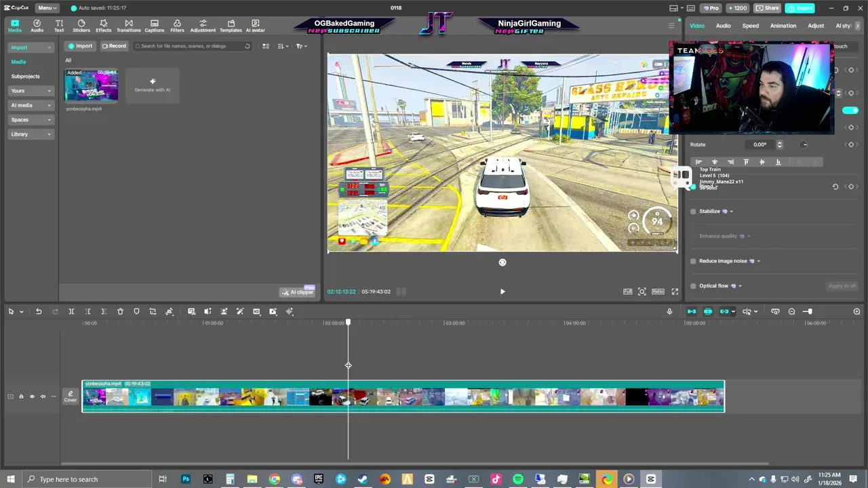Open the Audio library tab
This screenshot has height=488, width=868.
(37, 26)
